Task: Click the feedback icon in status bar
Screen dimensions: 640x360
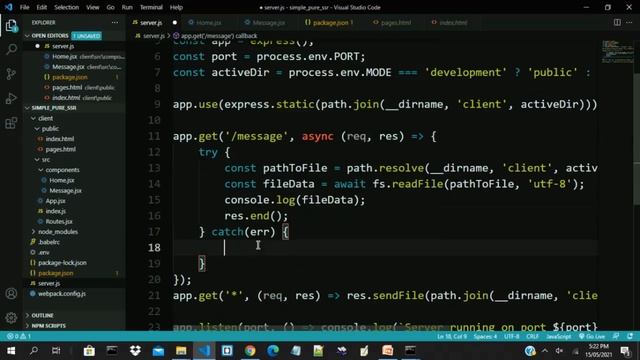Action: pos(616,336)
